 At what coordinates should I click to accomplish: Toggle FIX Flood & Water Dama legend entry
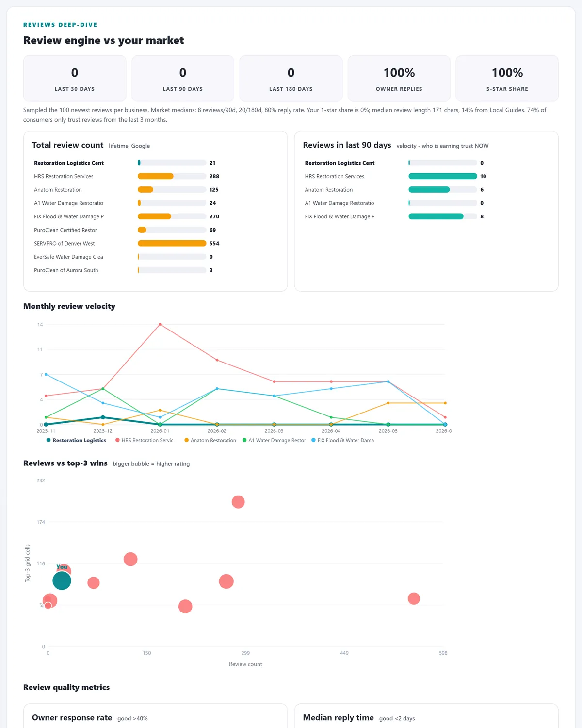(x=342, y=440)
